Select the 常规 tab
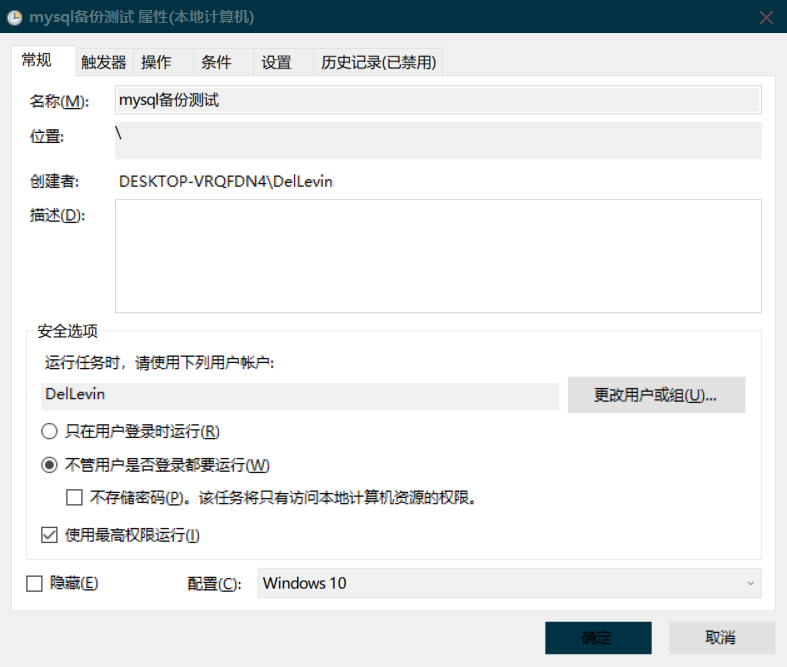This screenshot has height=667, width=787. point(37,60)
